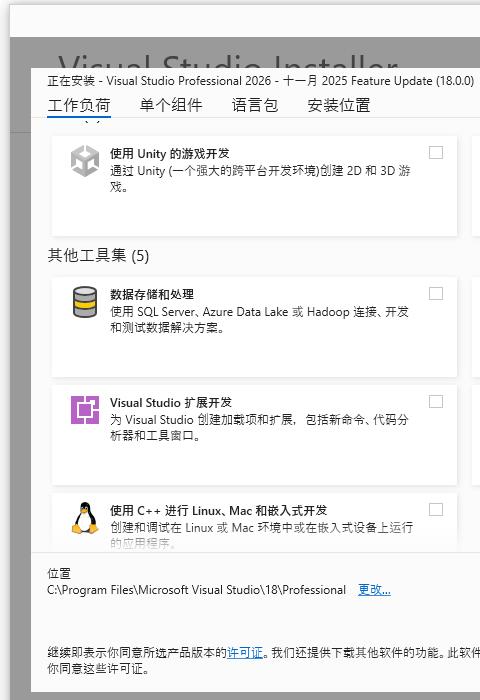Check the 数据存储和处理 workload checkbox

[x=436, y=294]
